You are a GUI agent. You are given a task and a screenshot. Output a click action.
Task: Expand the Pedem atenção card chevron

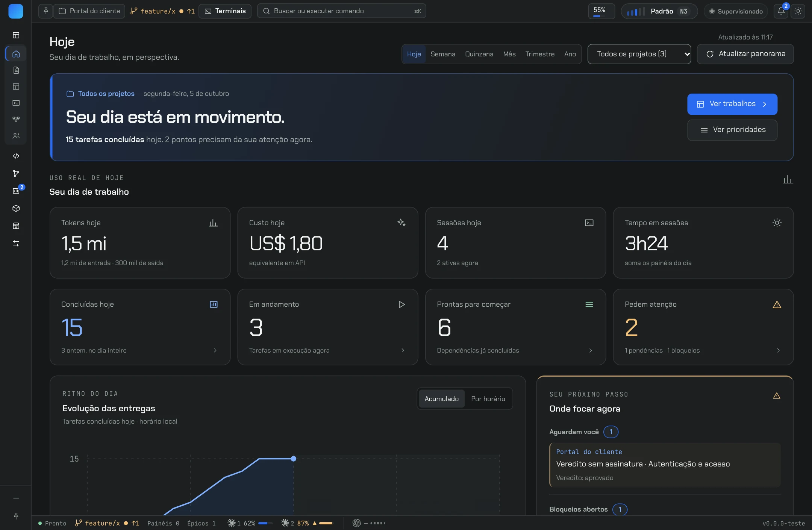pos(778,350)
